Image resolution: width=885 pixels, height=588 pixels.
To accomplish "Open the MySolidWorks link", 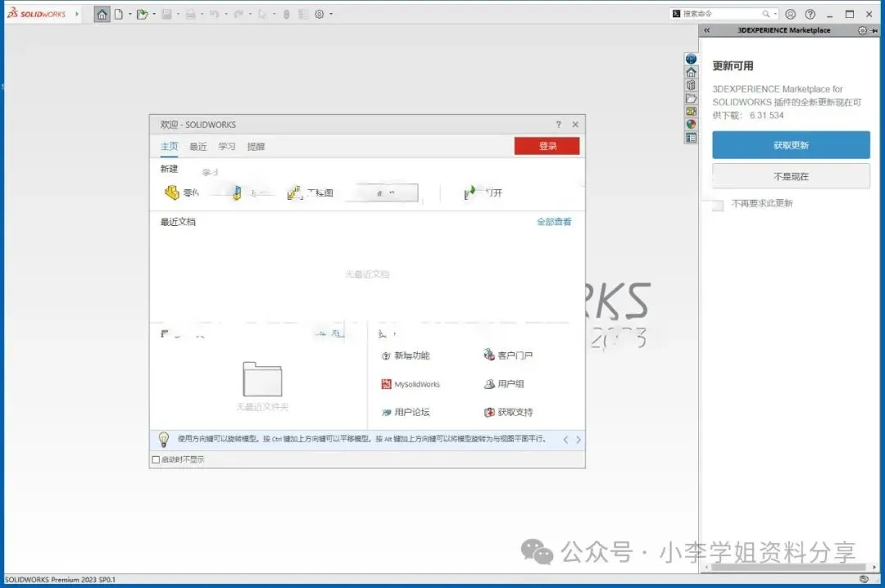I will [411, 384].
